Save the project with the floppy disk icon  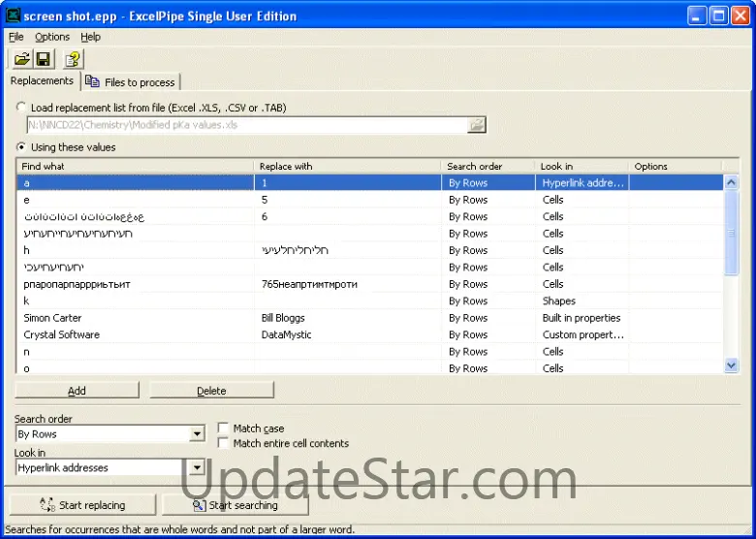44,59
